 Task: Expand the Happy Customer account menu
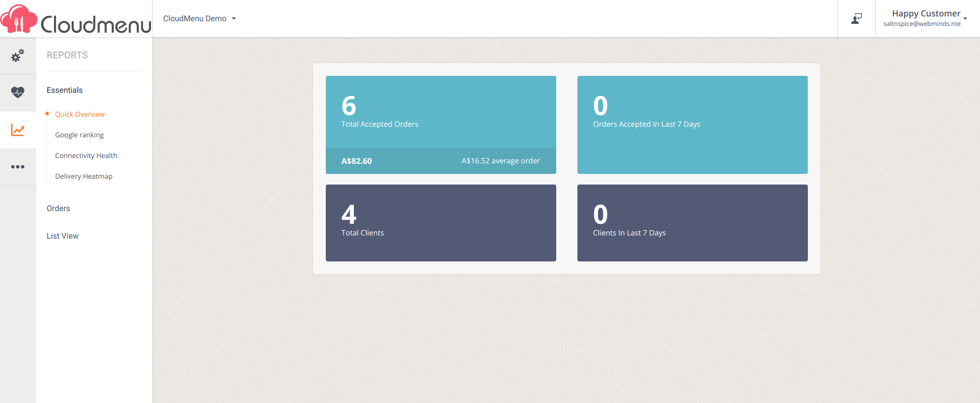click(x=925, y=19)
